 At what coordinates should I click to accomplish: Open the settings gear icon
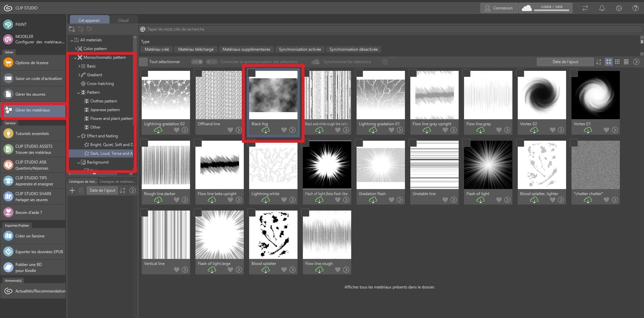coord(619,8)
